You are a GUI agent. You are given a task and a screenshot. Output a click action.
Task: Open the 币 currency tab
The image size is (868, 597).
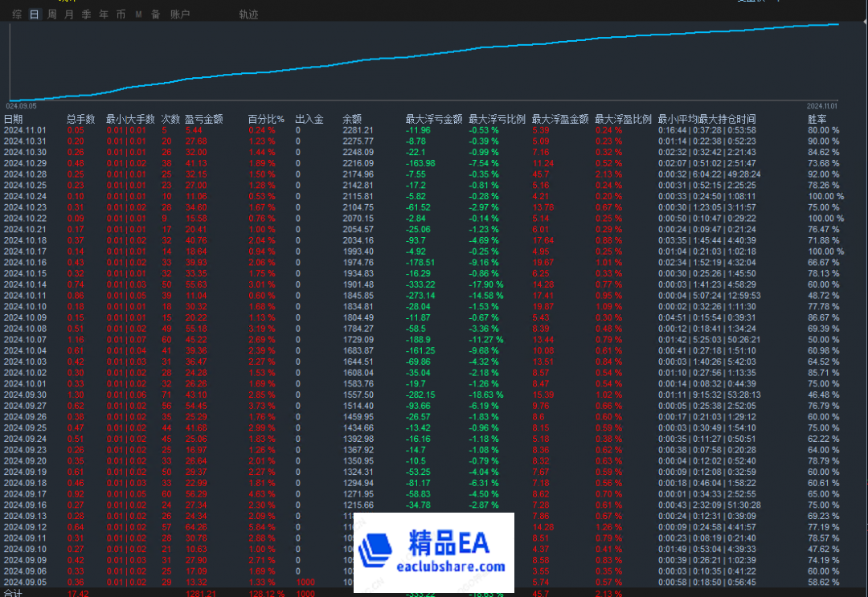(x=121, y=14)
